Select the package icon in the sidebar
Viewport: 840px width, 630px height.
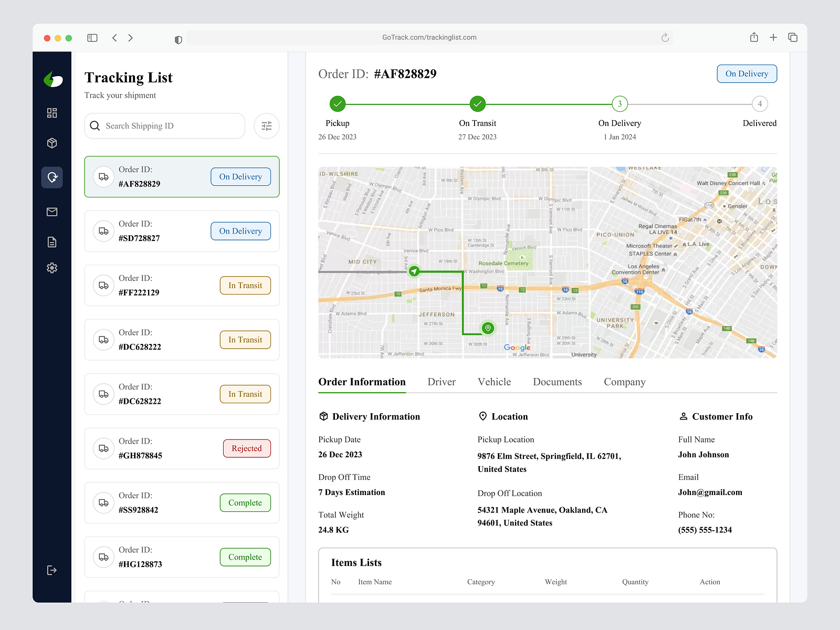click(52, 143)
